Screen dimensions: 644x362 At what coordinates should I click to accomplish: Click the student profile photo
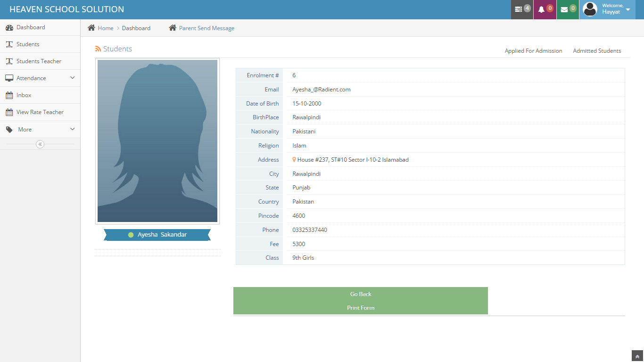click(x=157, y=140)
